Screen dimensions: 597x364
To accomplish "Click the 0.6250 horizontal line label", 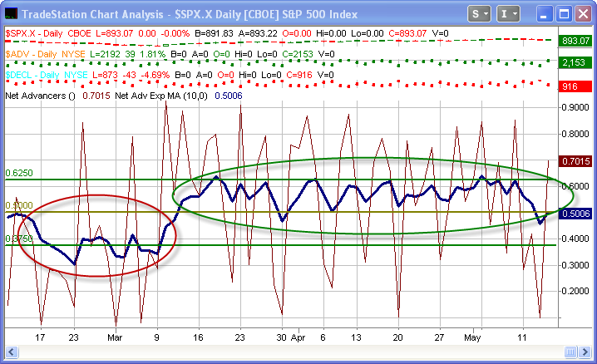I will tap(19, 173).
